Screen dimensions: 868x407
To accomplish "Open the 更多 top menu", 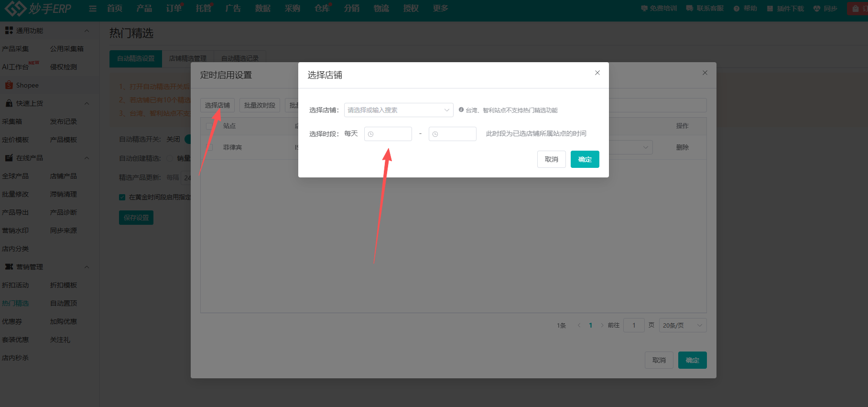I will coord(441,9).
